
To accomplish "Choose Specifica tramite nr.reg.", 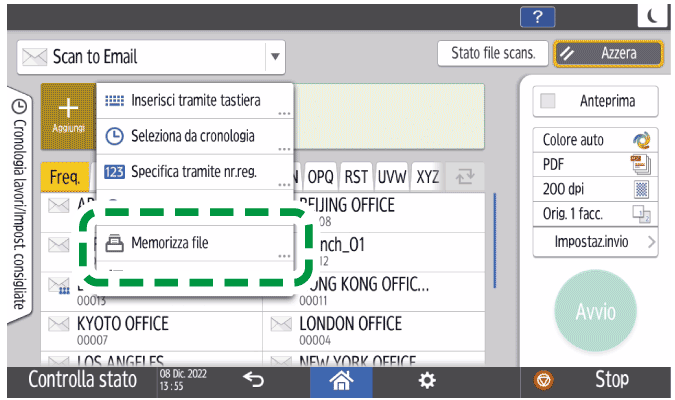I will coord(195,172).
